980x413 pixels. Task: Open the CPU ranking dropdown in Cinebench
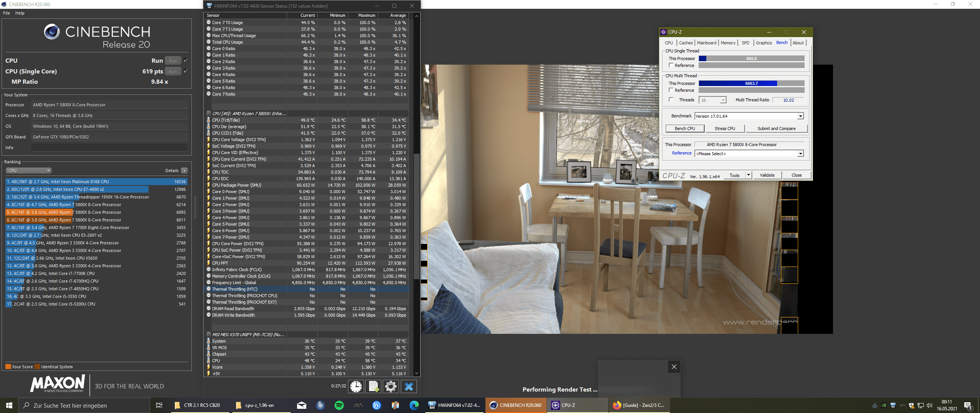29,171
